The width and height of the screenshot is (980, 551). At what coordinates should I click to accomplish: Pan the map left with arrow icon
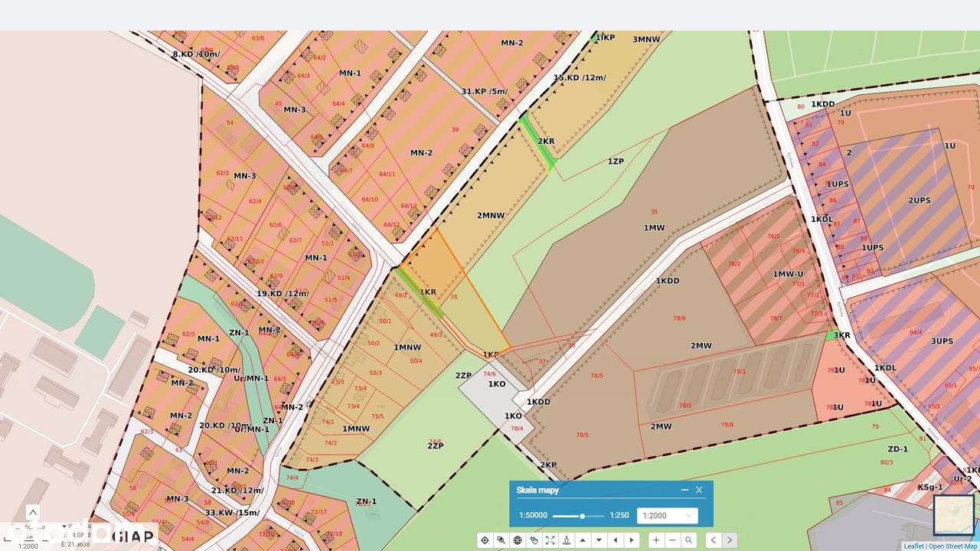[616, 540]
